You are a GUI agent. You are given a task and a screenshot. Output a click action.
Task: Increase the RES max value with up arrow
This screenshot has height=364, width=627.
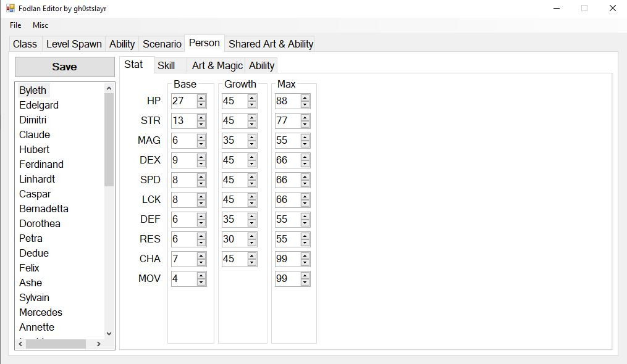click(305, 236)
